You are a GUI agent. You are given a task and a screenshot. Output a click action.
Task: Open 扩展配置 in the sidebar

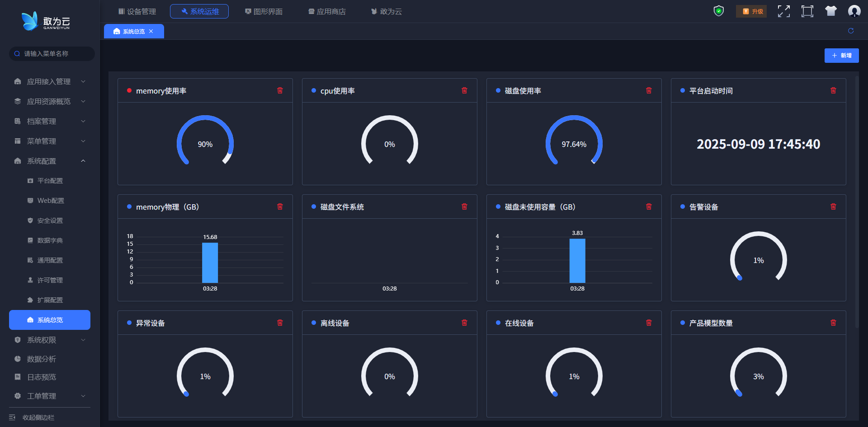pos(50,300)
